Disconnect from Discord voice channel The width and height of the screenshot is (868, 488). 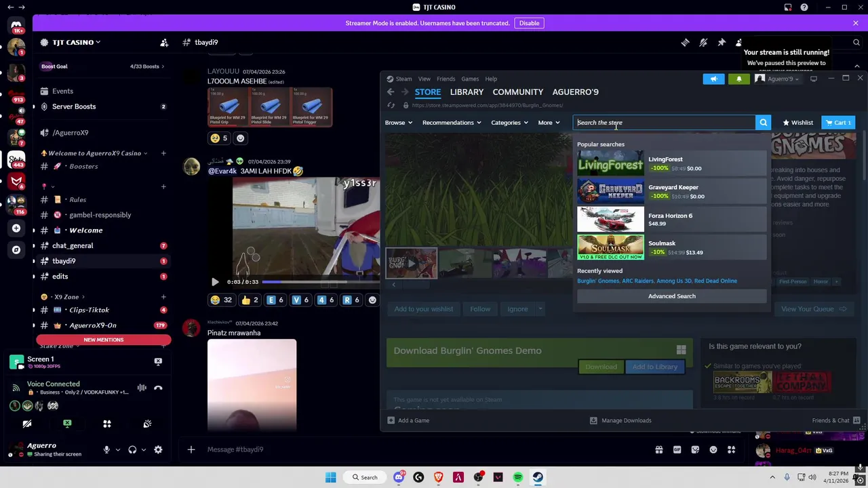tap(158, 388)
